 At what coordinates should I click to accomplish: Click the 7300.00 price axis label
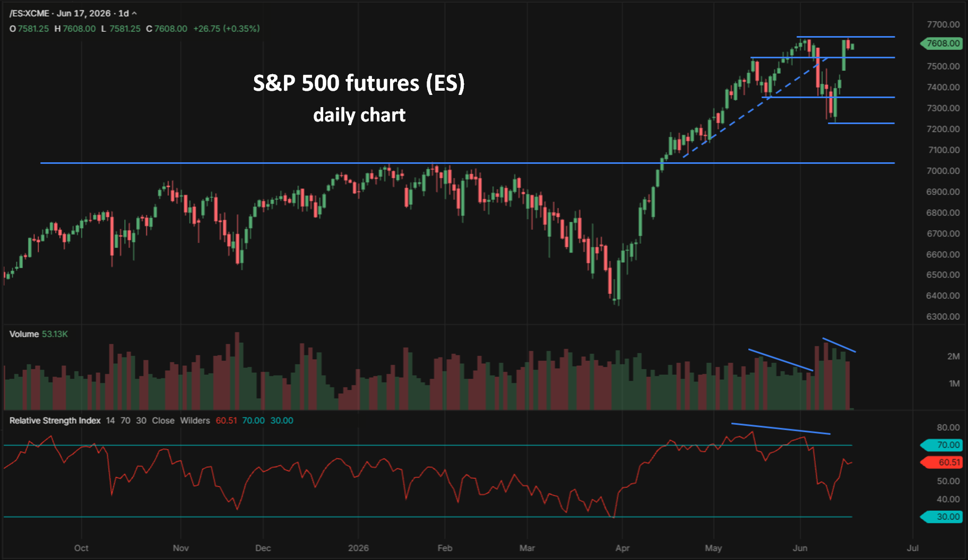click(943, 108)
